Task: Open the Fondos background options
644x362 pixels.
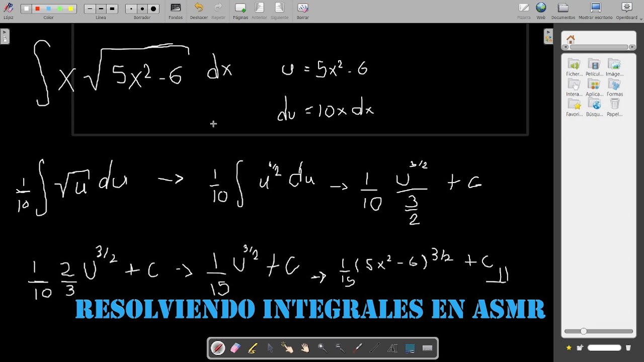Action: [176, 11]
